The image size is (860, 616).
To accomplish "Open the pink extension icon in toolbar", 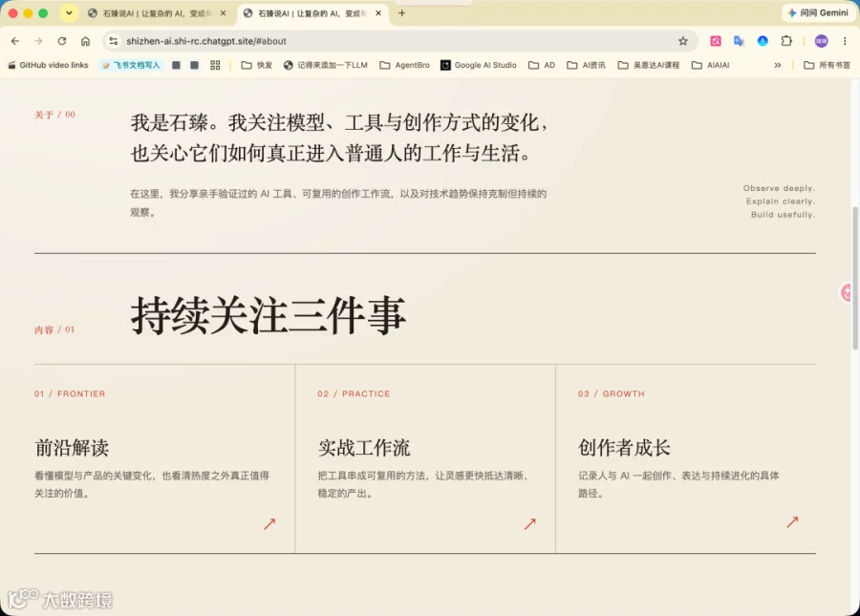I will point(716,41).
